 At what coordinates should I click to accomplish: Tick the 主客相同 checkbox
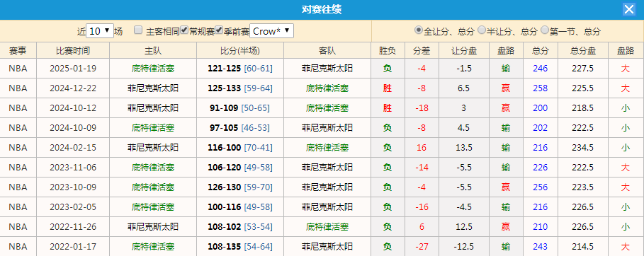pos(138,30)
